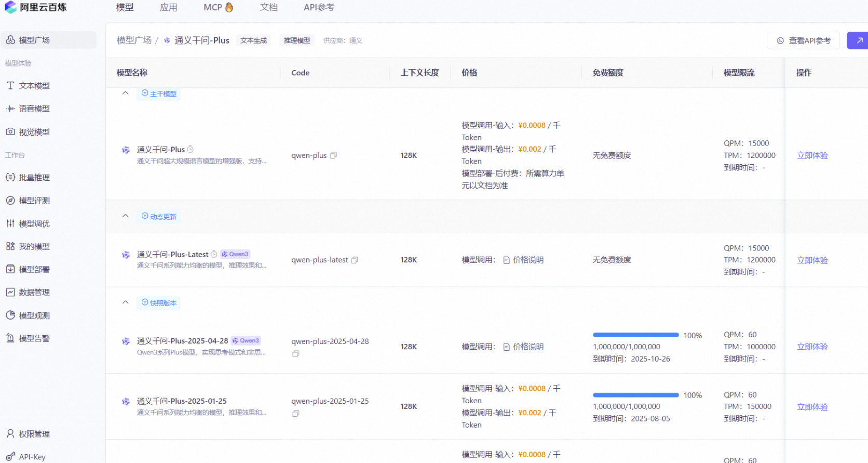Viewport: 868px width, 463px height.
Task: Open the 文档 top tab
Action: point(269,7)
